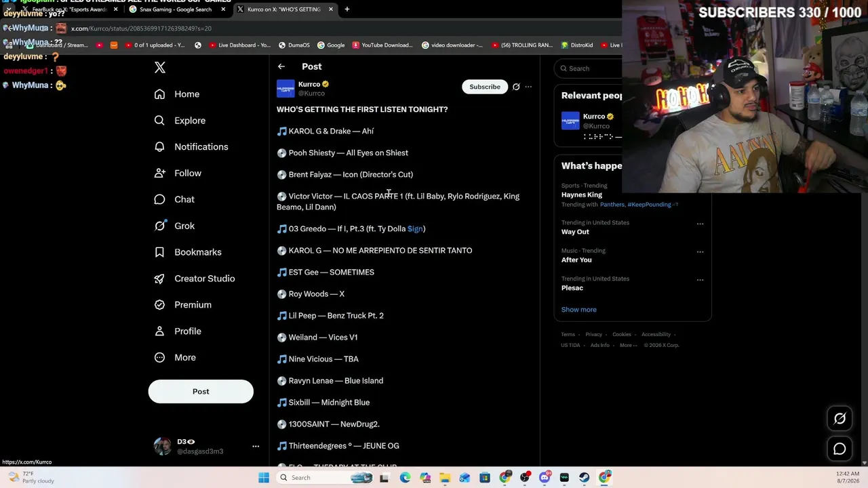
Task: Open the floating messages button
Action: click(840, 449)
